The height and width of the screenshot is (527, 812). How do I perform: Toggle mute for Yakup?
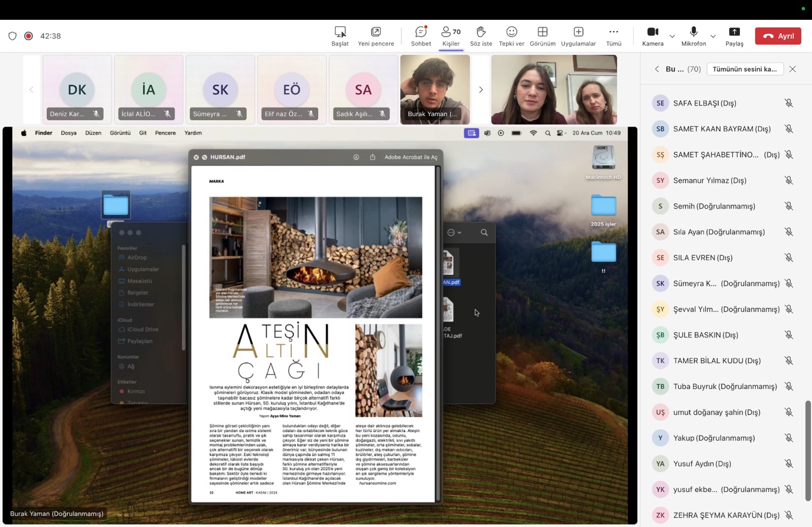(x=789, y=438)
